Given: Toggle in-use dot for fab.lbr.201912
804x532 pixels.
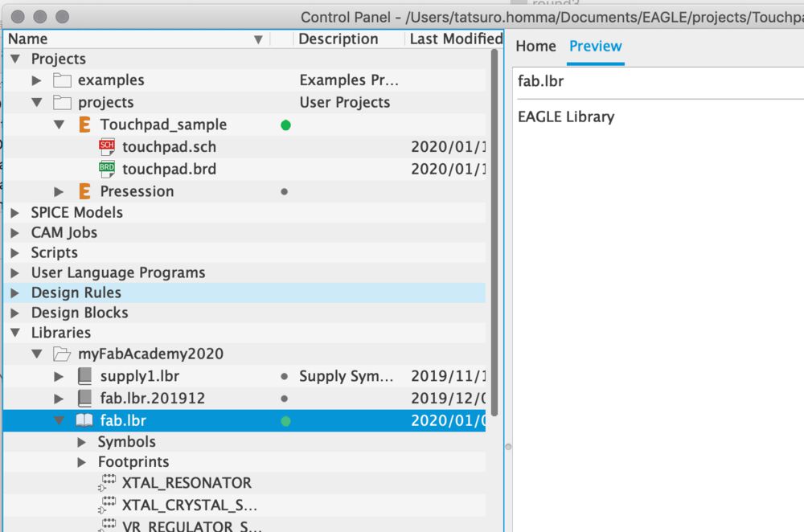Looking at the screenshot, I should pyautogui.click(x=284, y=399).
